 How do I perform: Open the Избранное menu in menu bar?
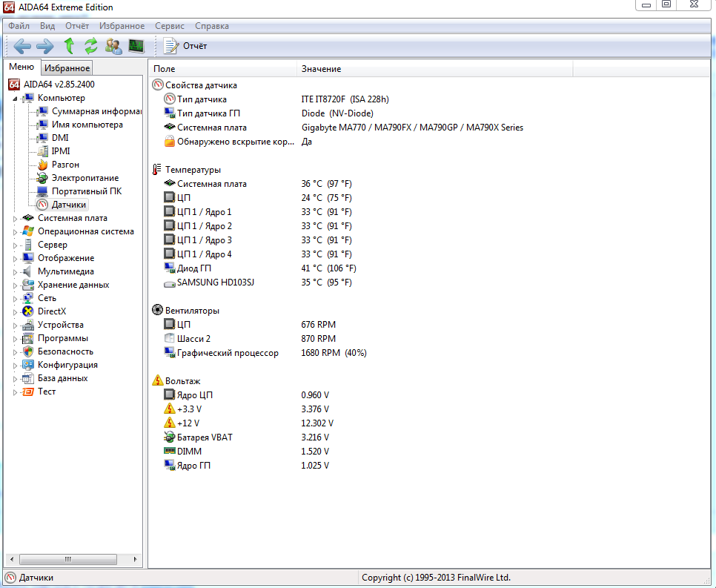[122, 26]
